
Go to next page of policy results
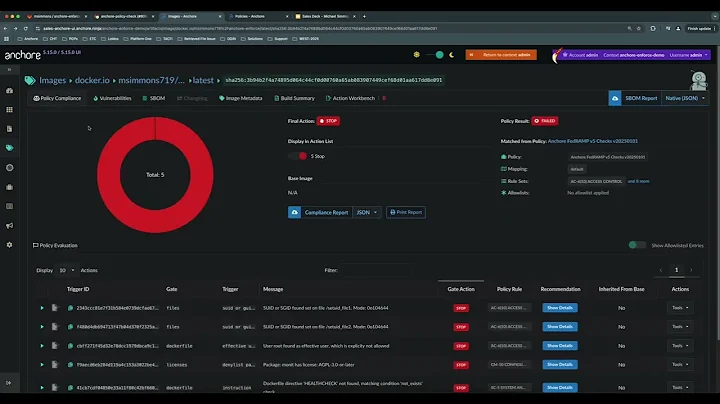[x=691, y=270]
